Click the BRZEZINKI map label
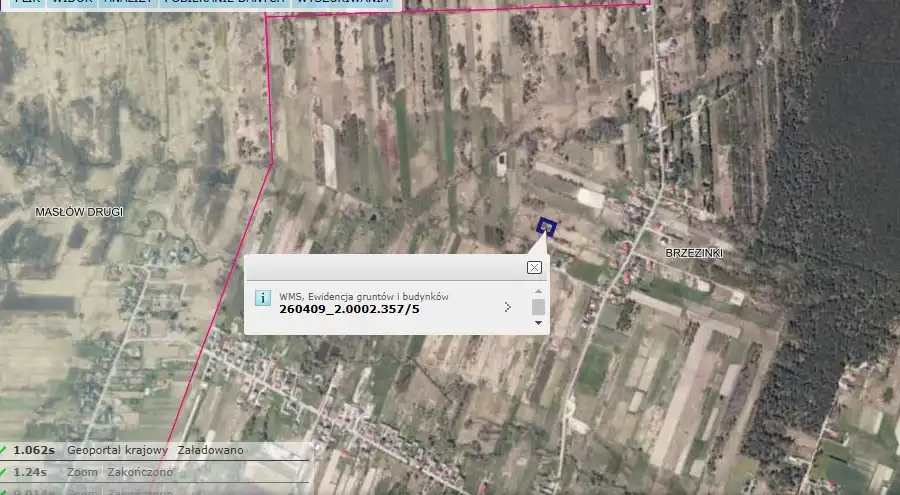Screen dimensions: 900x495 click(693, 253)
